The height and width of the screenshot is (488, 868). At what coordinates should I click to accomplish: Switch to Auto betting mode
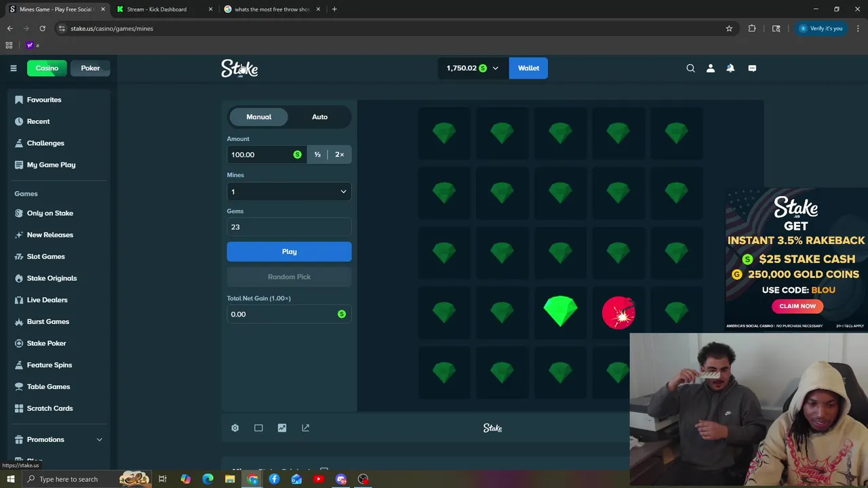click(x=319, y=117)
